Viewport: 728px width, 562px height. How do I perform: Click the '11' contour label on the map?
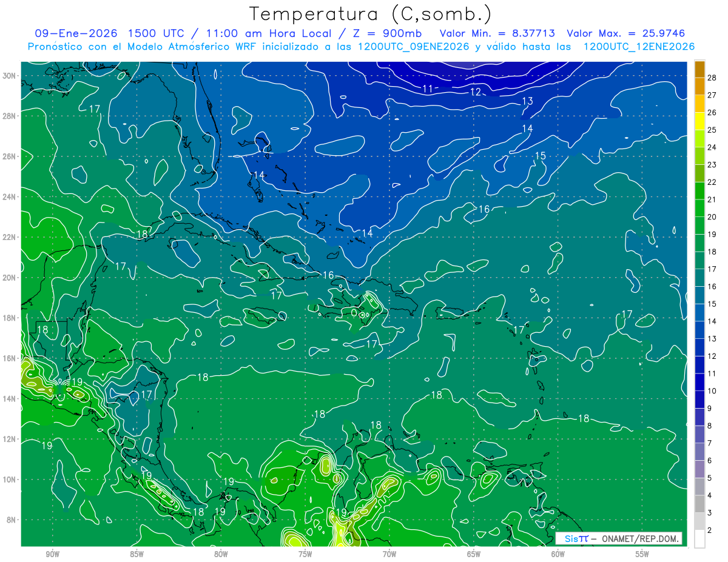coord(428,89)
